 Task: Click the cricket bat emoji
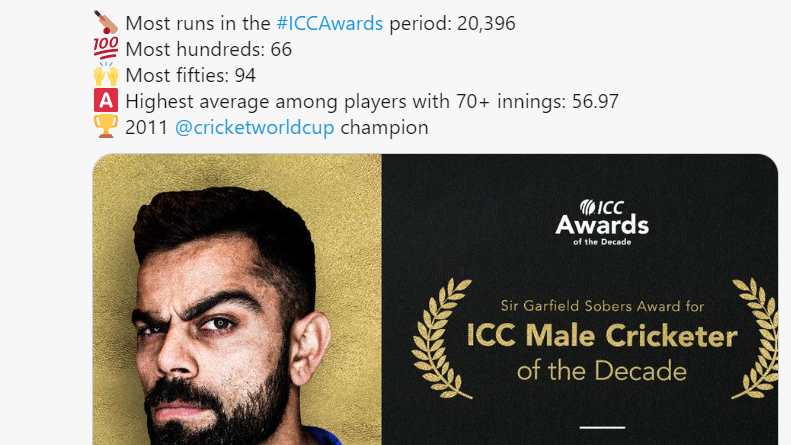point(106,23)
